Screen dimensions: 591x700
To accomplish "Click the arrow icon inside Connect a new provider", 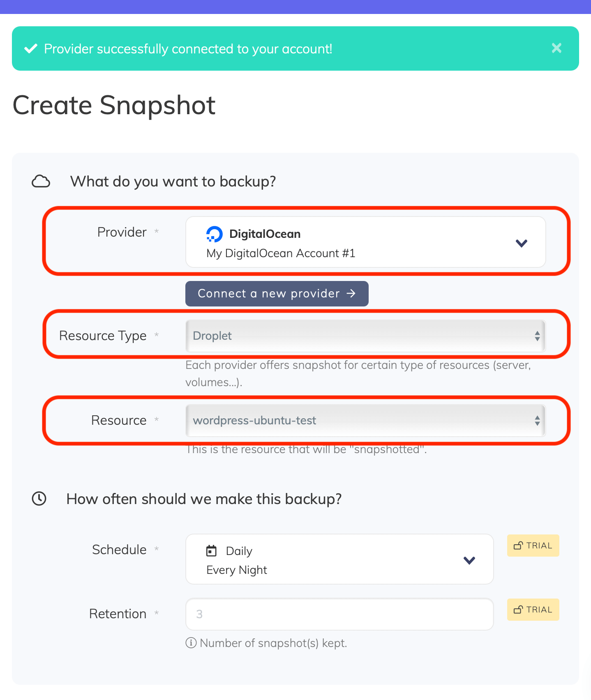I will coord(352,293).
